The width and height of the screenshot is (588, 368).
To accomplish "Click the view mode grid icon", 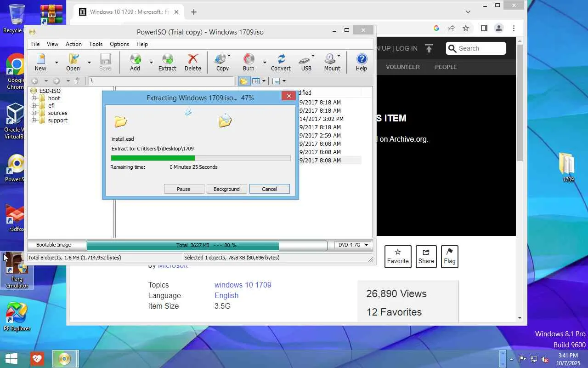I will pyautogui.click(x=256, y=81).
